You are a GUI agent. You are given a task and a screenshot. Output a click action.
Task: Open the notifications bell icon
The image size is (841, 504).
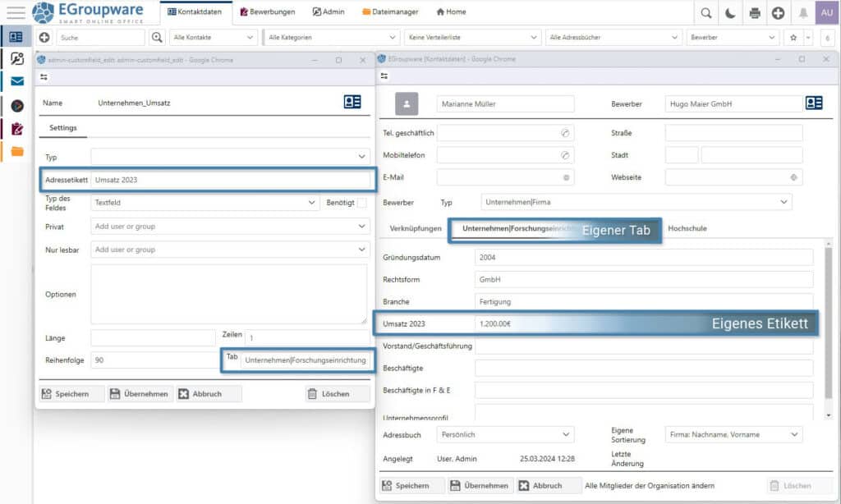tap(802, 12)
